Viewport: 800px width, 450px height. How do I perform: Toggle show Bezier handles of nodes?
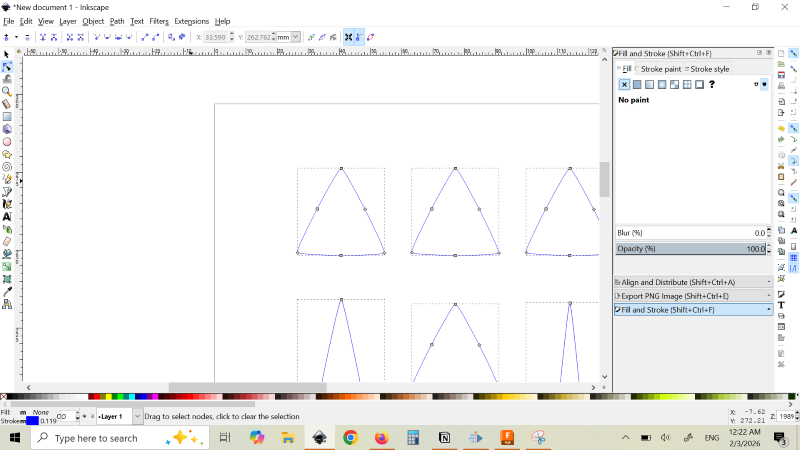(359, 37)
